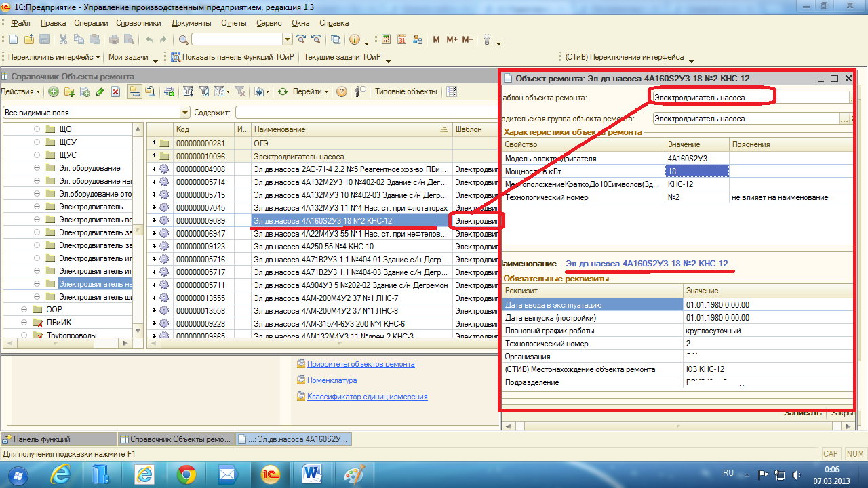868x488 pixels.
Task: Open the Действия dropdown menu
Action: (x=20, y=91)
